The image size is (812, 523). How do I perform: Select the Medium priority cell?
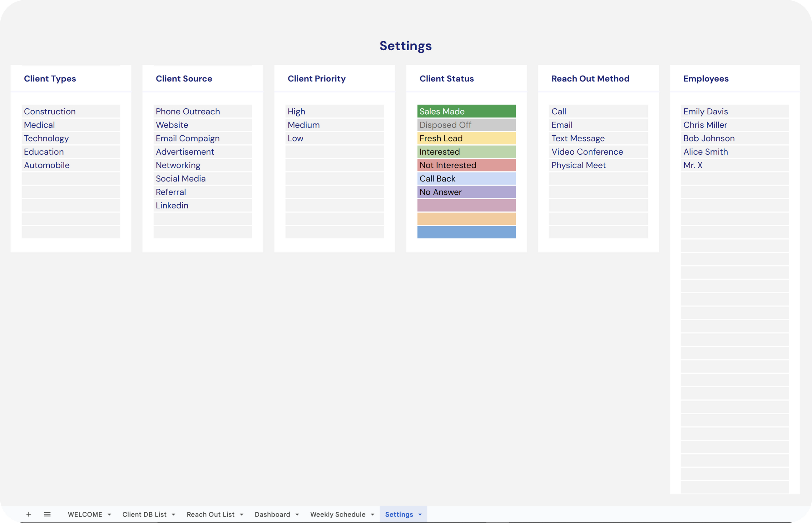tap(334, 125)
